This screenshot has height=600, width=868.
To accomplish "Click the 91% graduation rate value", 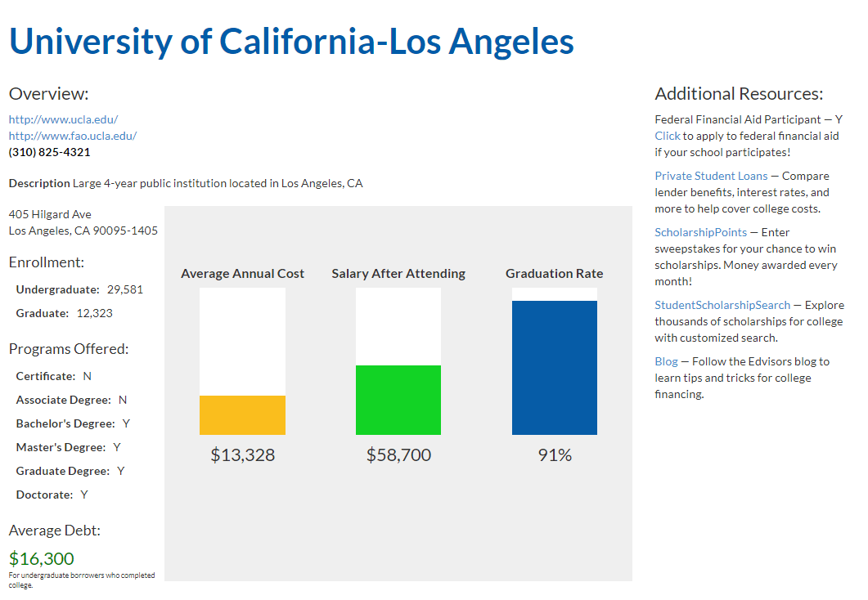I will click(x=555, y=455).
